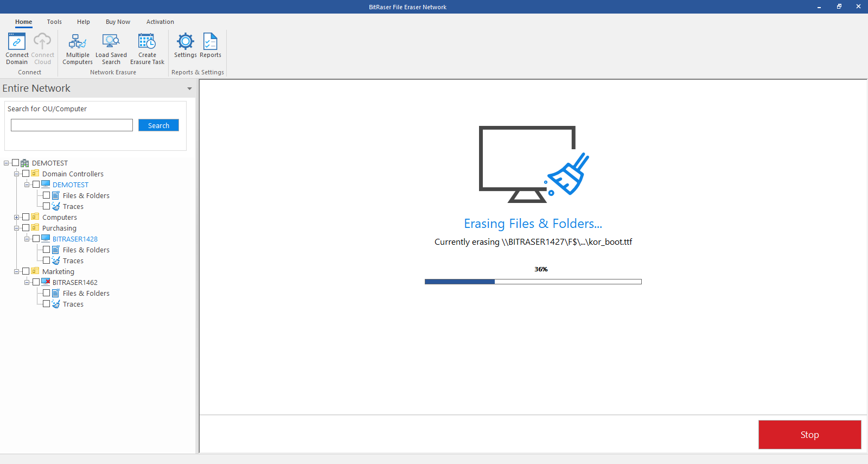868x464 pixels.
Task: Check the DEMOTEST root domain checkbox
Action: tap(15, 163)
